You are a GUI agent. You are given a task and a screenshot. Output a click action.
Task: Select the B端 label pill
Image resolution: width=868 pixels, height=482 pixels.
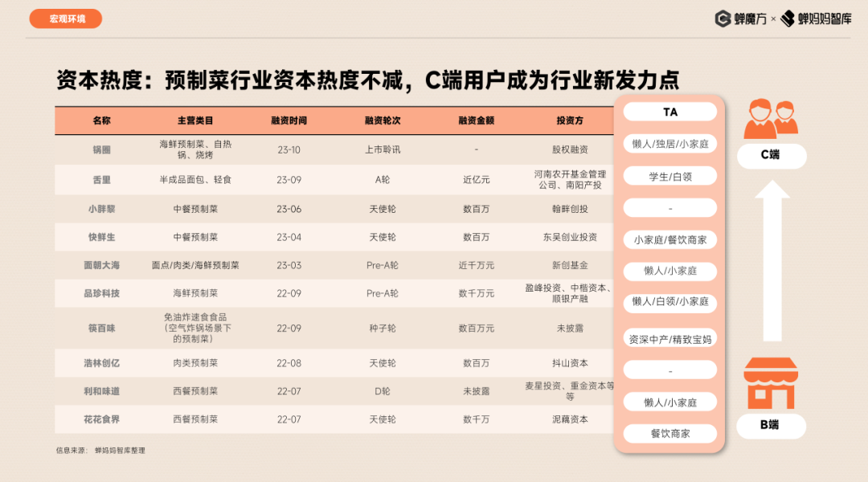point(771,425)
